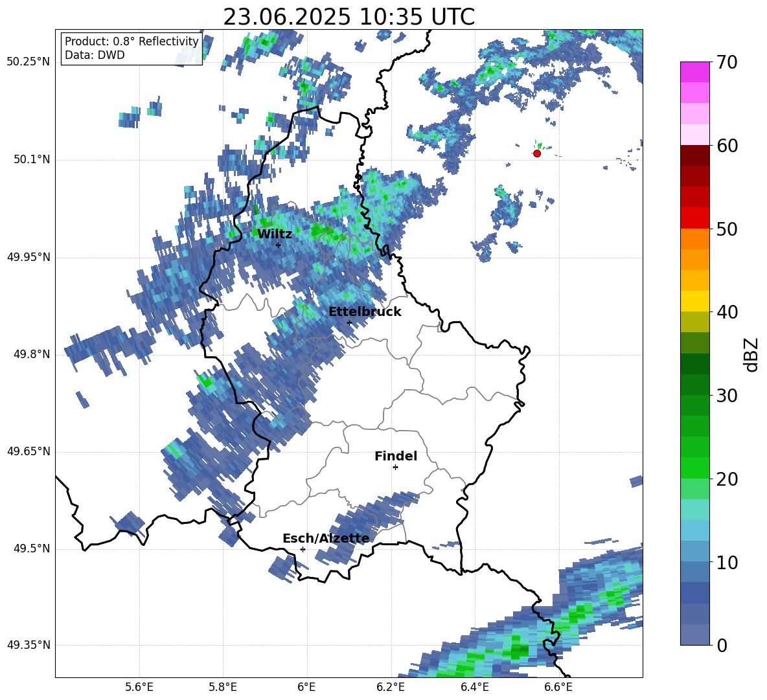Image resolution: width=767 pixels, height=700 pixels.
Task: Click the 50.1°N latitude label
Action: tap(31, 160)
